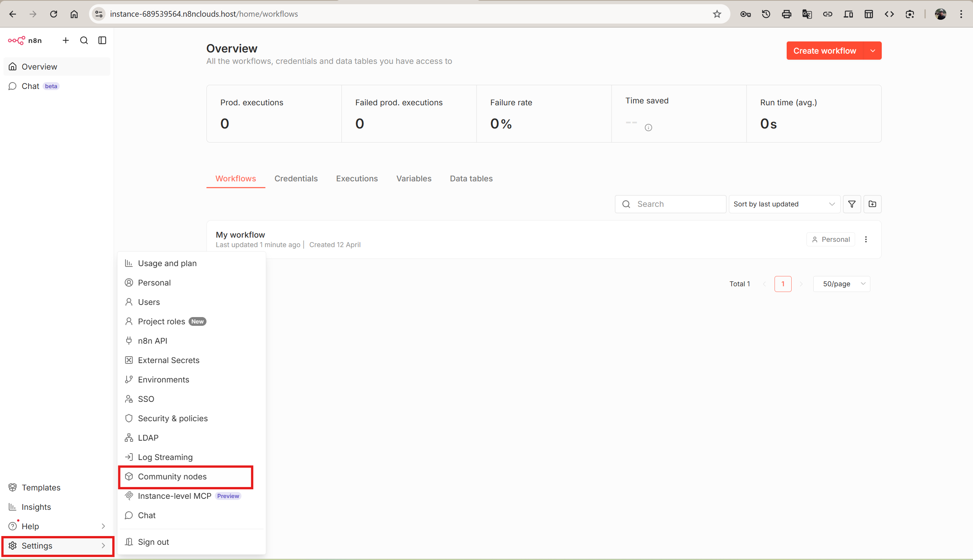Switch to the Workflows tab
Image resolution: width=973 pixels, height=560 pixels.
pos(236,178)
